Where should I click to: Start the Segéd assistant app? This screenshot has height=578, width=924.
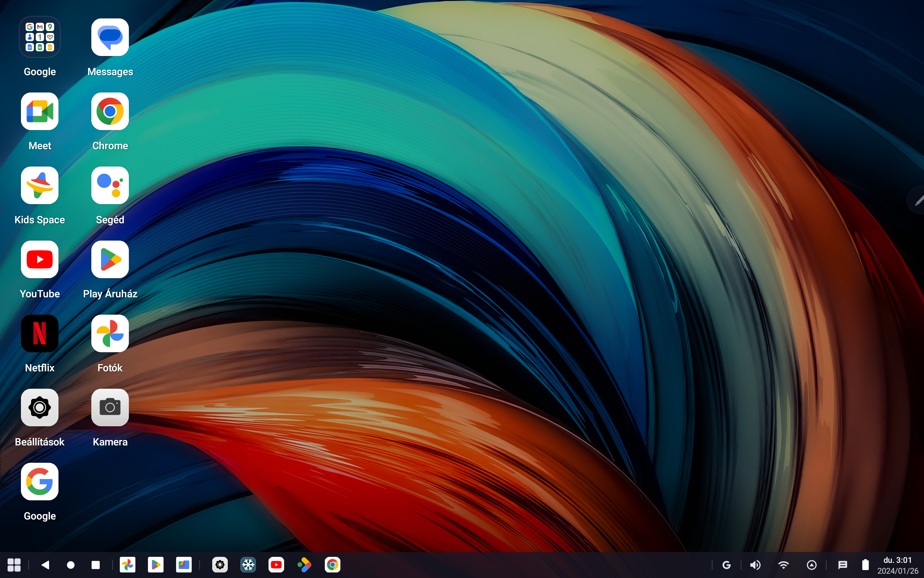[x=110, y=185]
